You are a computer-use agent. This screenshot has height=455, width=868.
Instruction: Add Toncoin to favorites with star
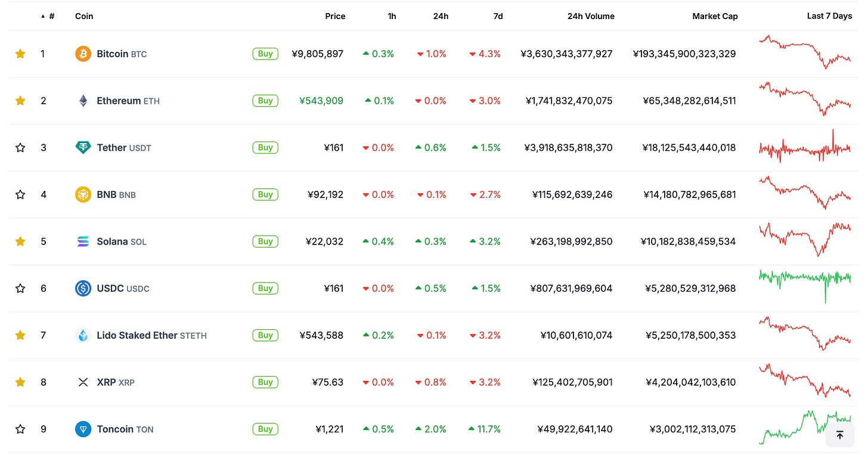tap(20, 429)
